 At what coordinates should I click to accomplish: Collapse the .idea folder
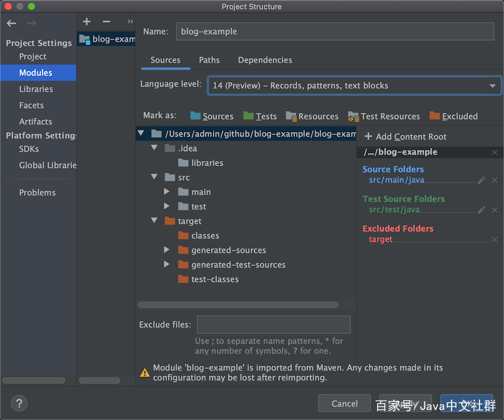point(154,148)
